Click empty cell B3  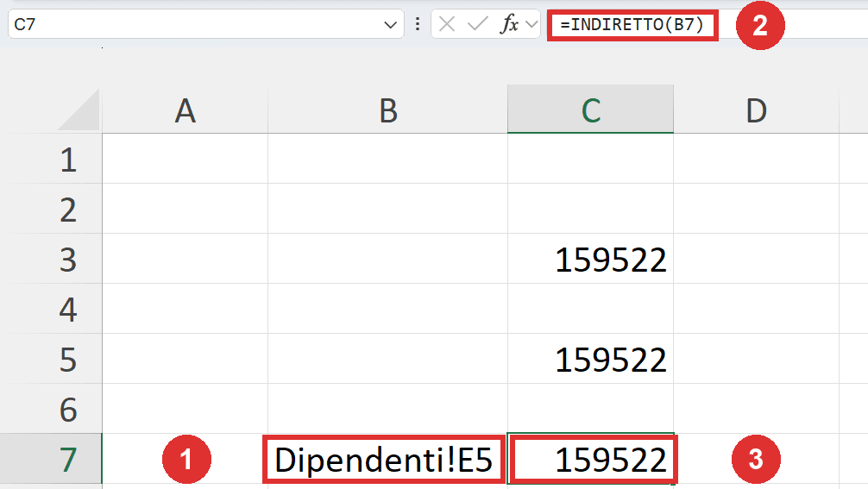pyautogui.click(x=387, y=259)
